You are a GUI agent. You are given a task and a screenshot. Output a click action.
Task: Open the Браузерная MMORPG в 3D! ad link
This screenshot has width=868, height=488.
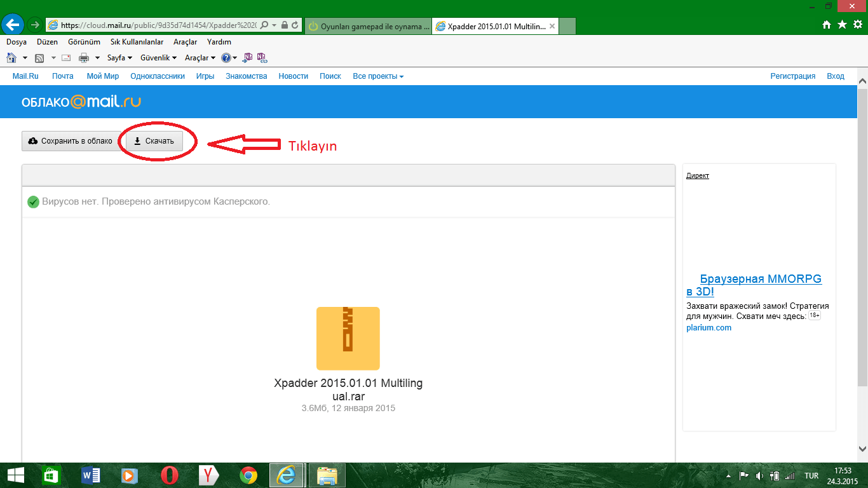point(754,285)
